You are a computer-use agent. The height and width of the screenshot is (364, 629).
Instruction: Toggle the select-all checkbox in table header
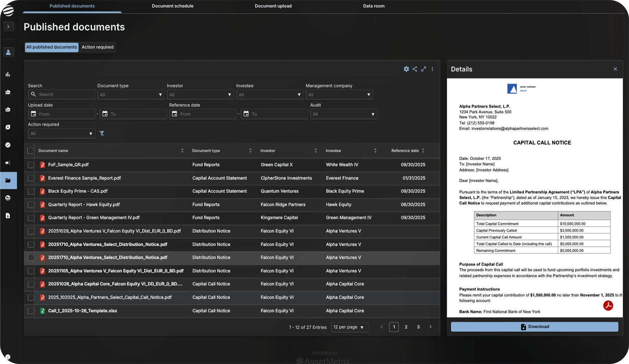[30, 151]
